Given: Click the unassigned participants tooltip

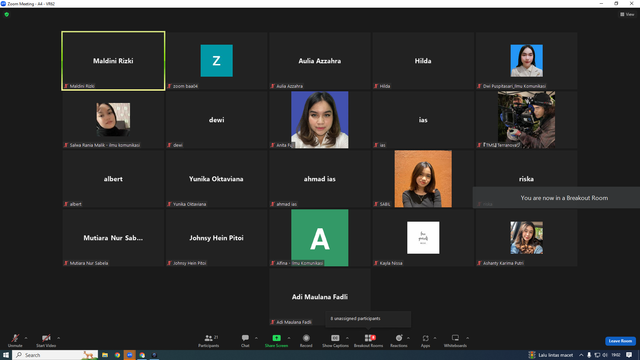Looking at the screenshot, I should tap(368, 319).
